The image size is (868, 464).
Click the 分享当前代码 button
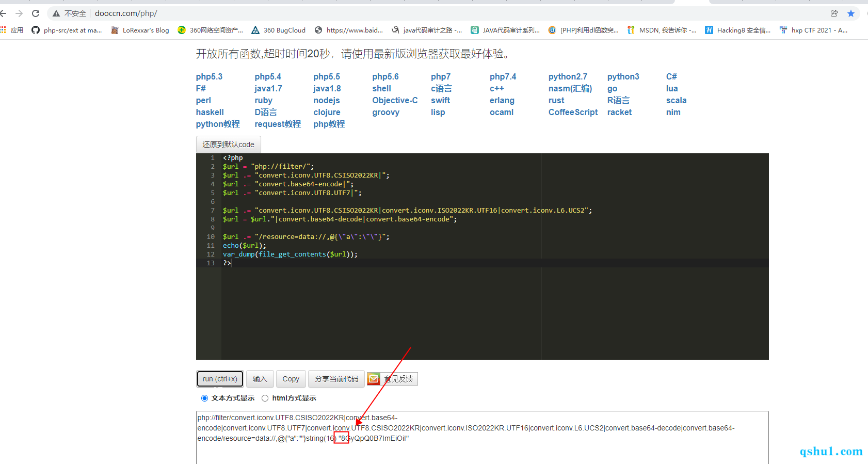click(336, 379)
